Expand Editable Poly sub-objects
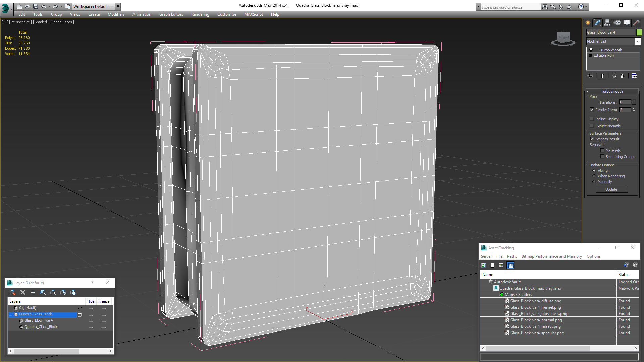The image size is (644, 362). click(590, 55)
